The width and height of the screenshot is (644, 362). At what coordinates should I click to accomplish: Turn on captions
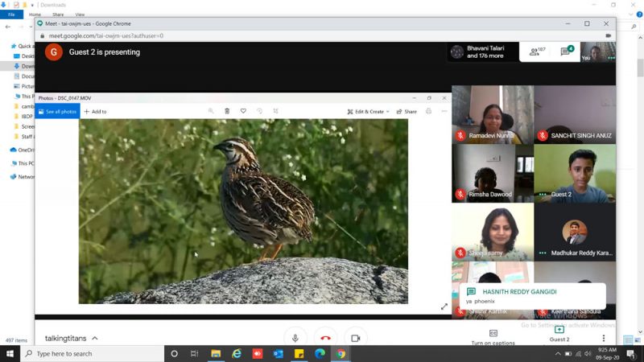[x=493, y=337]
